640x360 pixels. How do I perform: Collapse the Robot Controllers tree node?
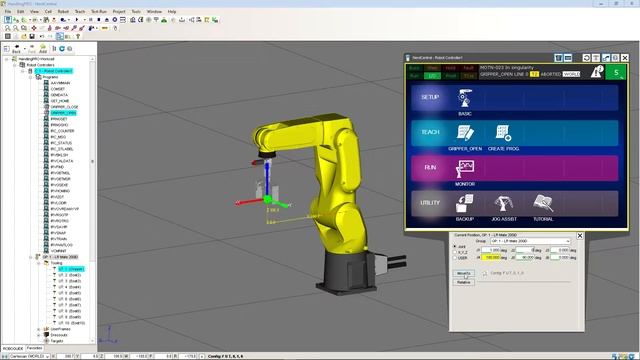(15, 65)
